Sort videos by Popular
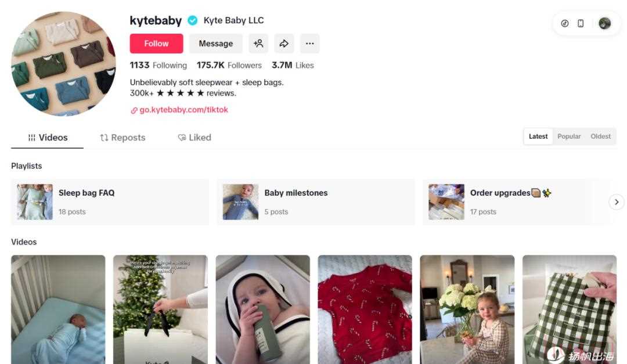This screenshot has width=627, height=364. point(568,136)
